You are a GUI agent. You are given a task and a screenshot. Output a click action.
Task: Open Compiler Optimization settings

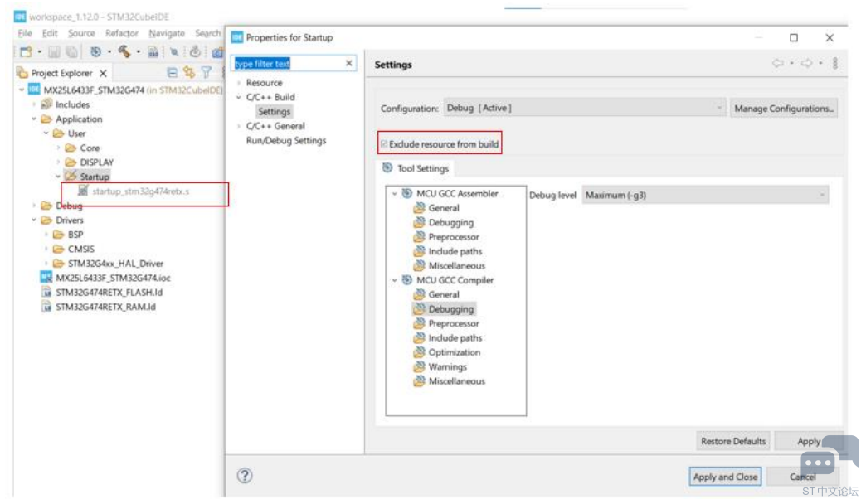454,352
